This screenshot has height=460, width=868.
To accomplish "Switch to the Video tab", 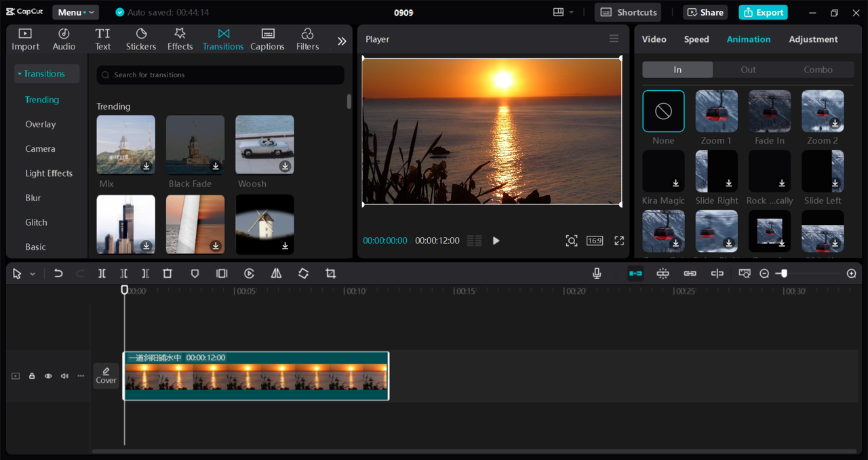I will [x=654, y=39].
